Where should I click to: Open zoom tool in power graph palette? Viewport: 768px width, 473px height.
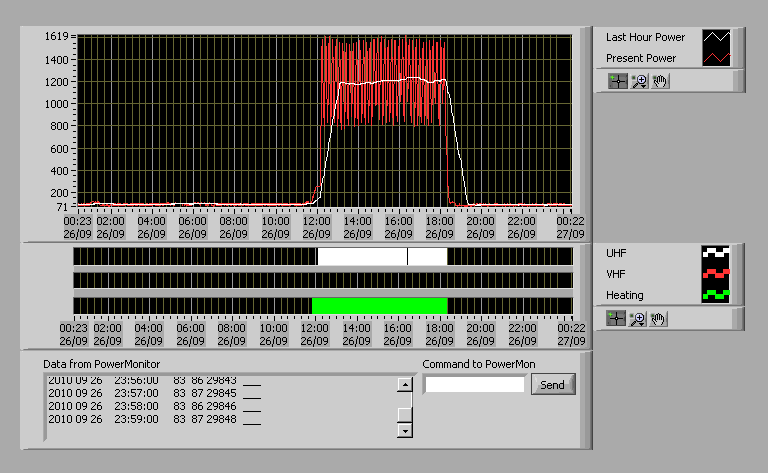coord(638,81)
